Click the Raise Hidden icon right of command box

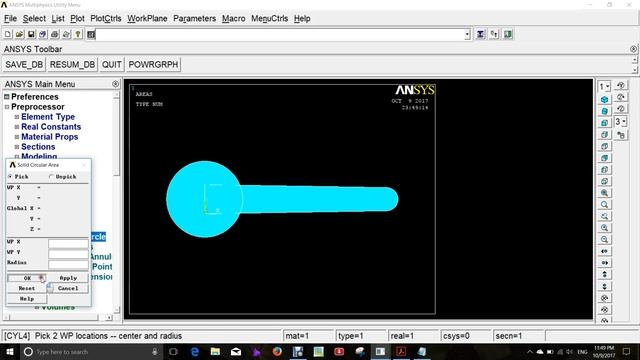(x=480, y=34)
